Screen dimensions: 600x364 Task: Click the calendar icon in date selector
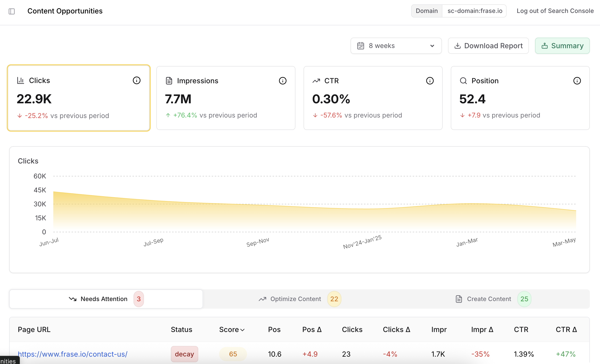(361, 46)
